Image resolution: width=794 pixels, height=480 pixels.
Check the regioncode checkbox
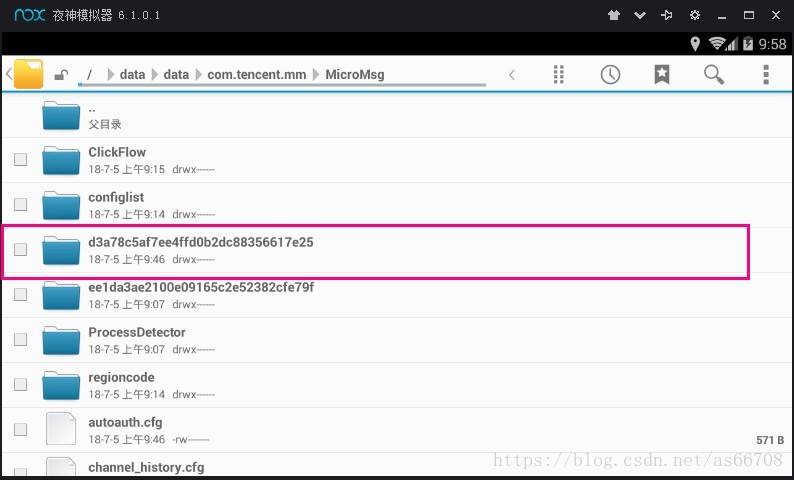pyautogui.click(x=20, y=384)
